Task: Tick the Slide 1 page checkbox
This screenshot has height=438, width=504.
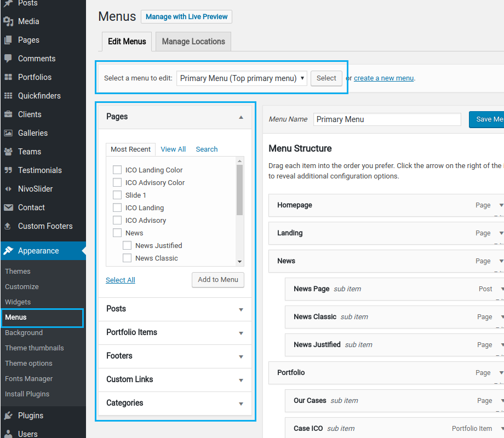Action: pyautogui.click(x=117, y=195)
